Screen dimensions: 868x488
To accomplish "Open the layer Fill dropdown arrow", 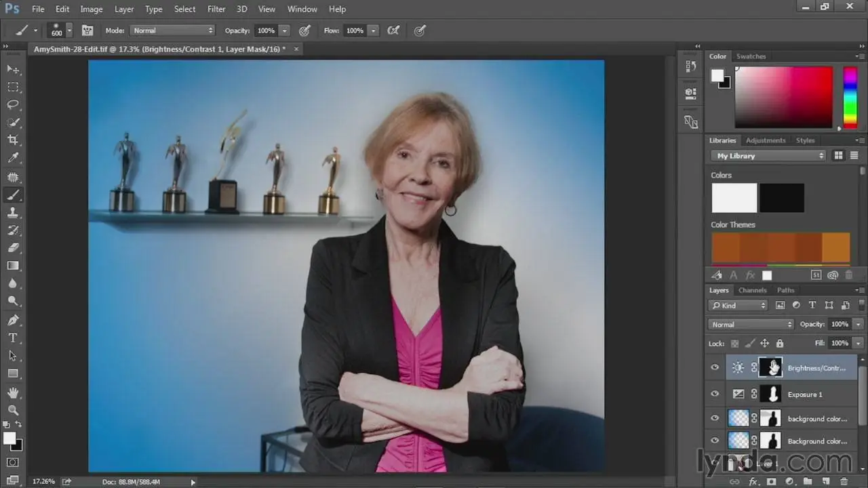I will (x=858, y=344).
